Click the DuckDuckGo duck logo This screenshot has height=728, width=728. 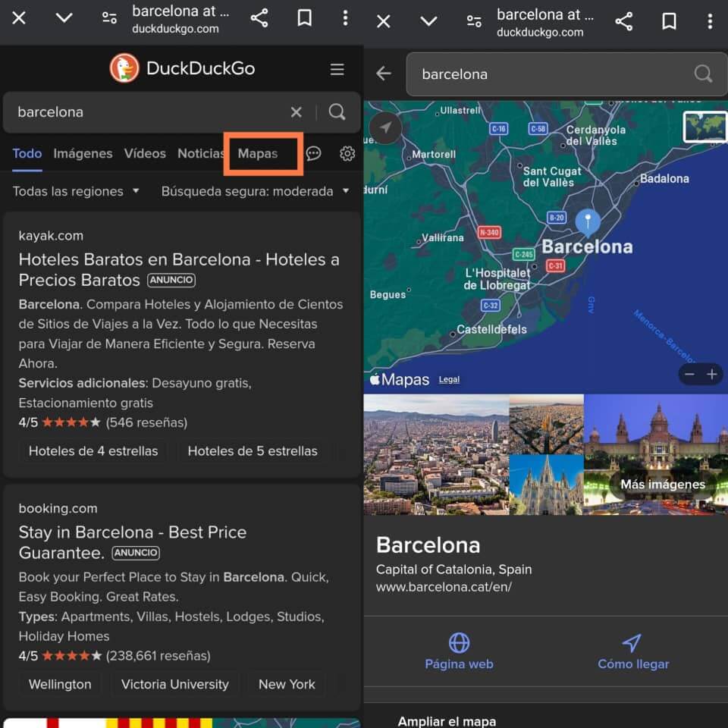(124, 68)
